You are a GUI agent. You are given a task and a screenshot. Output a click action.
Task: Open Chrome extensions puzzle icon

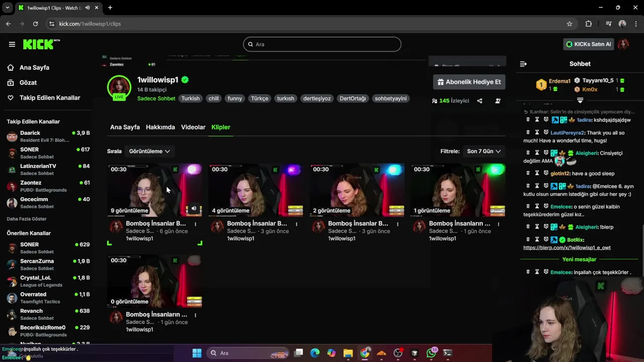click(x=589, y=24)
